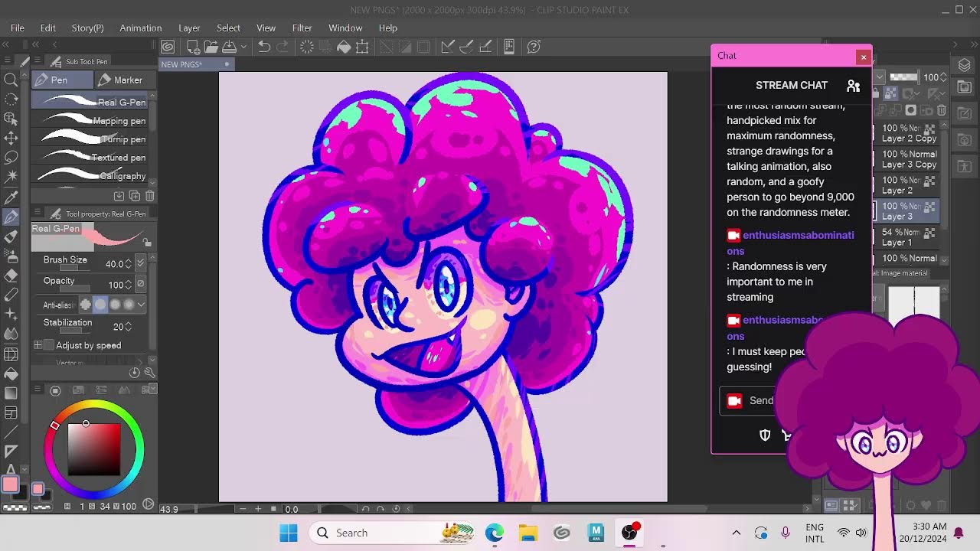This screenshot has height=551, width=980.
Task: Select the first anti-aliasing option (none)
Action: point(86,305)
